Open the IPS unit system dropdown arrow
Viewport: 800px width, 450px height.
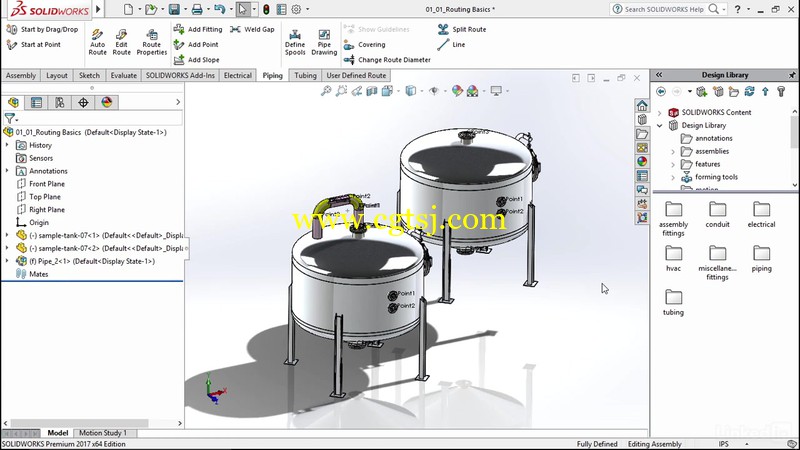746,444
